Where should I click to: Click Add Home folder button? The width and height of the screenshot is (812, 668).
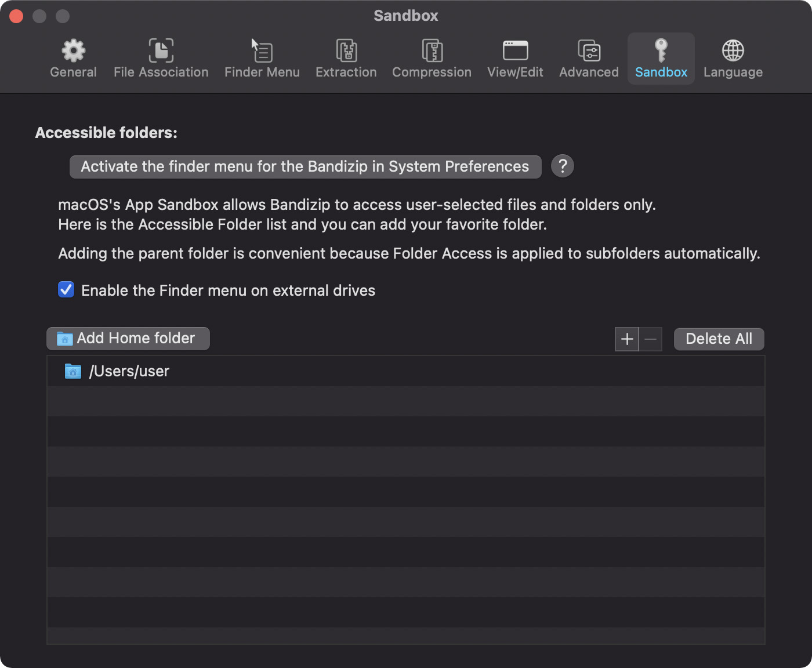click(128, 339)
